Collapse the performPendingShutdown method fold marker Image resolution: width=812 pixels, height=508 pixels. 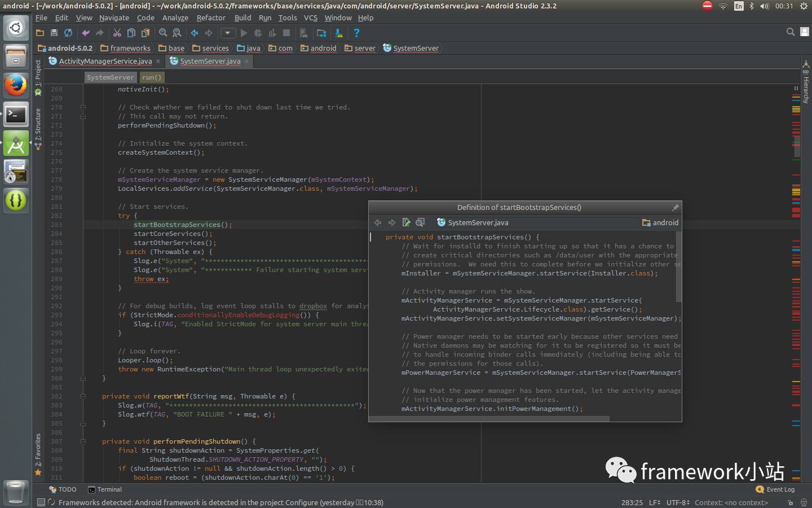coord(83,441)
